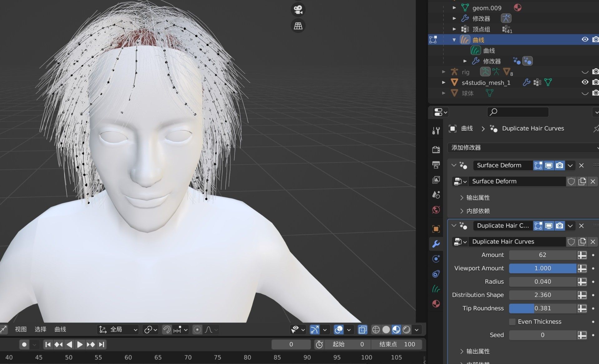599x364 pixels.
Task: Open the 添加修改器 add modifier dropdown
Action: point(523,148)
